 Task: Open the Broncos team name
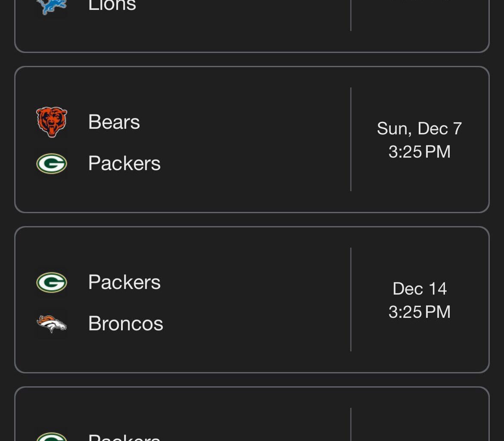[x=125, y=324]
